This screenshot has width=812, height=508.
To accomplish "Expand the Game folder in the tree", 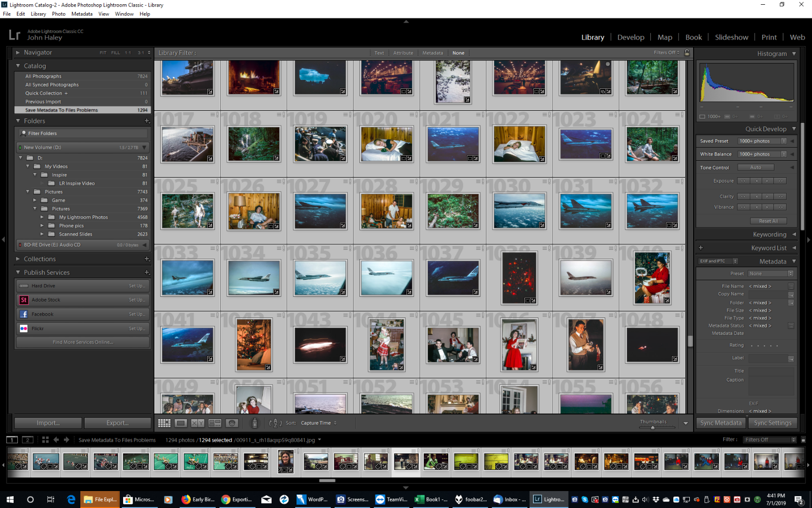I will pos(35,200).
